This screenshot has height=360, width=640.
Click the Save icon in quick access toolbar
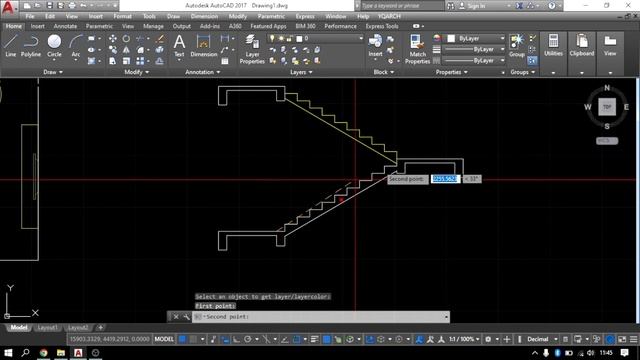(49, 6)
